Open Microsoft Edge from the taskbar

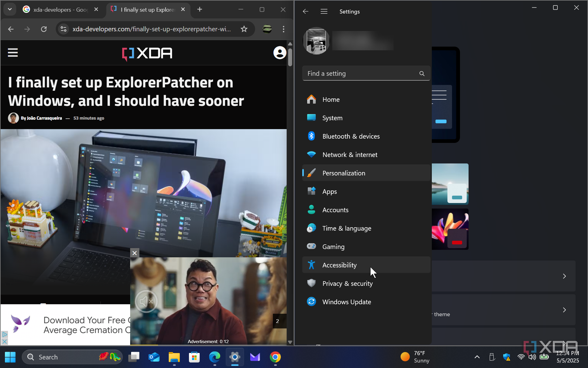(215, 357)
